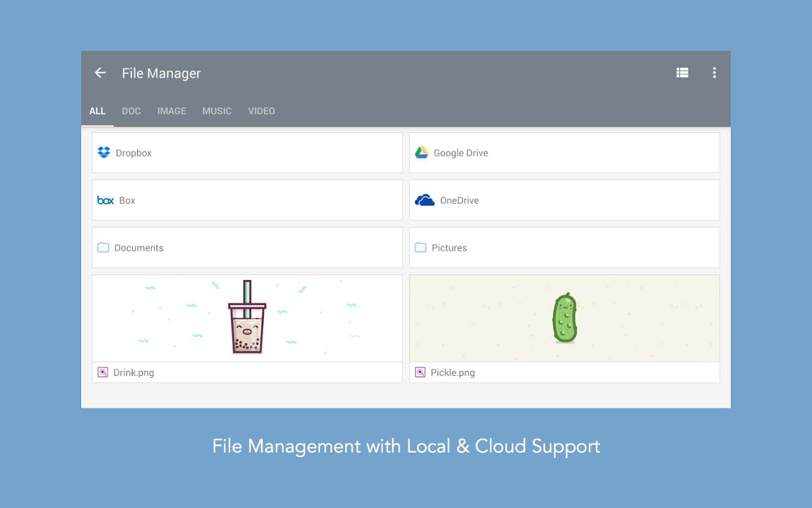Switch to list view layout icon
The image size is (812, 508).
click(682, 73)
